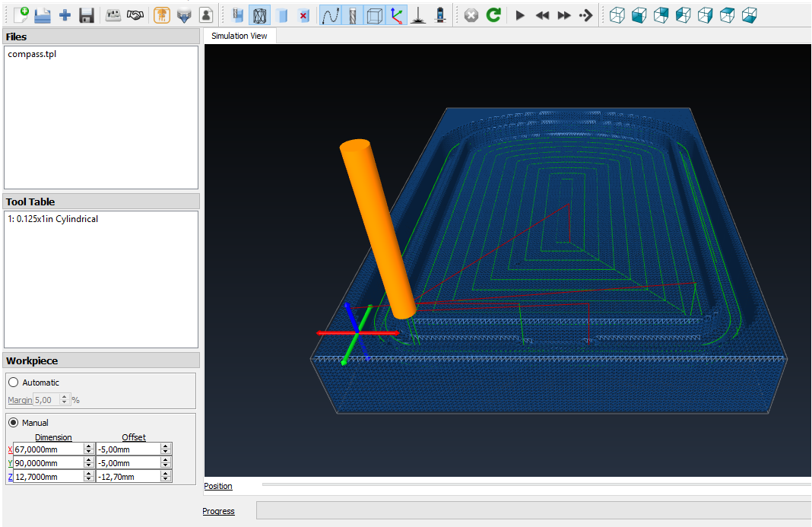
Task: Toggle the colored axes display button
Action: tap(396, 14)
